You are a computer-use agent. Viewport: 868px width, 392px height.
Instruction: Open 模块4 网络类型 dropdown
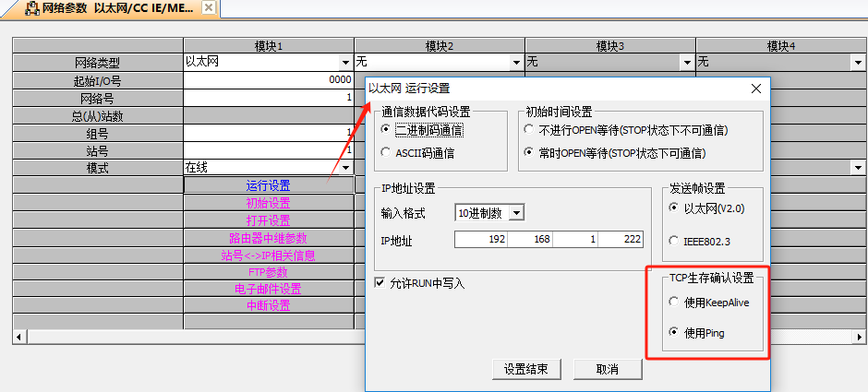pyautogui.click(x=859, y=63)
